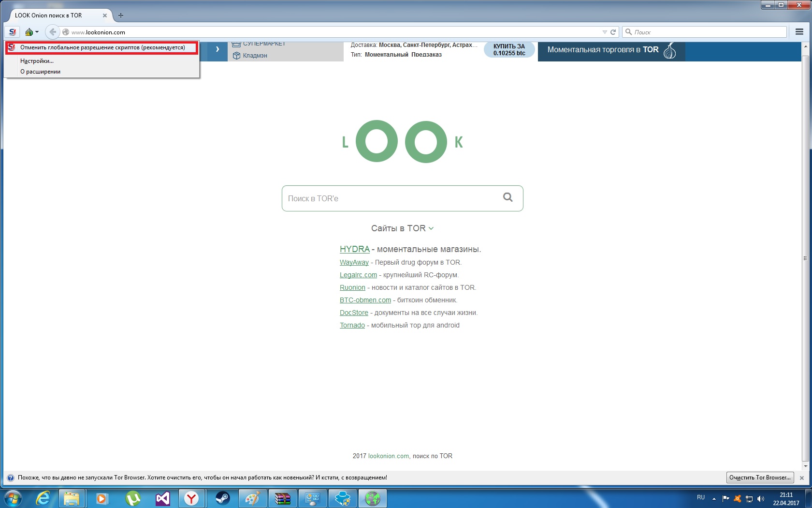Click the Поиск browser search box
Screen dimensions: 812x508
pos(704,32)
